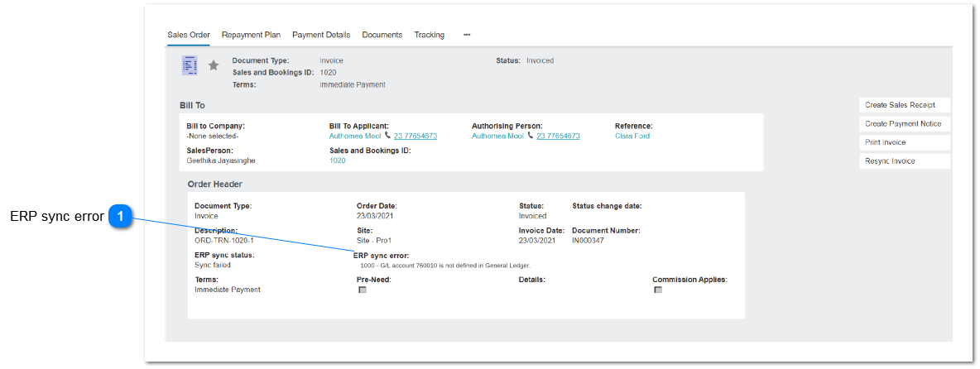Open the more tabs ellipsis menu
980x369 pixels.
(467, 35)
